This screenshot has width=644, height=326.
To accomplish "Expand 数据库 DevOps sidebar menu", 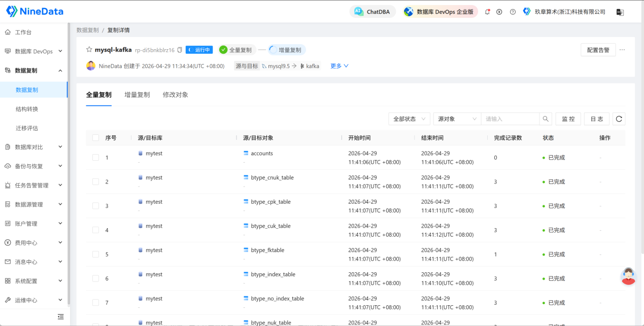I will coord(33,51).
